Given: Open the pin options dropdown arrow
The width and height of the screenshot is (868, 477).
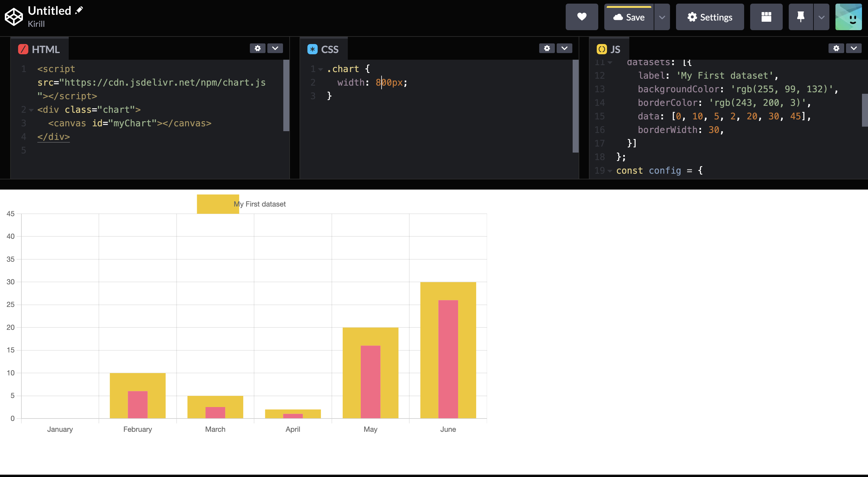Looking at the screenshot, I should point(822,17).
